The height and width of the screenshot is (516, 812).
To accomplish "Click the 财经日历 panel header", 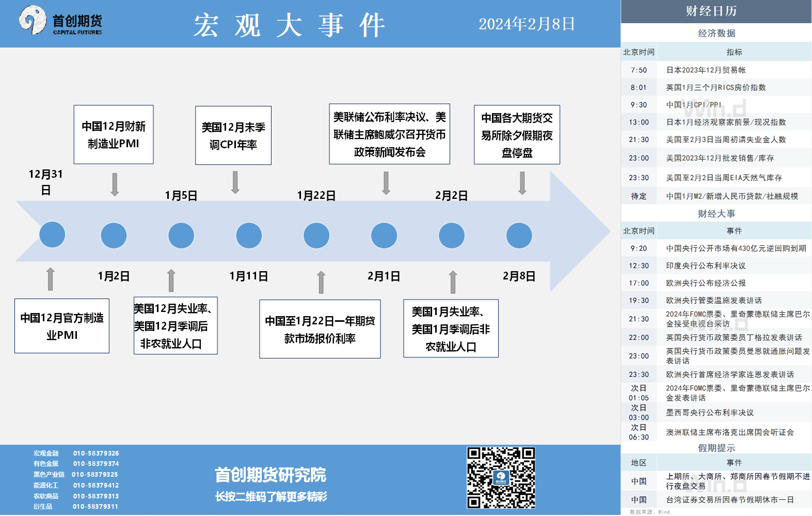I will (x=716, y=11).
